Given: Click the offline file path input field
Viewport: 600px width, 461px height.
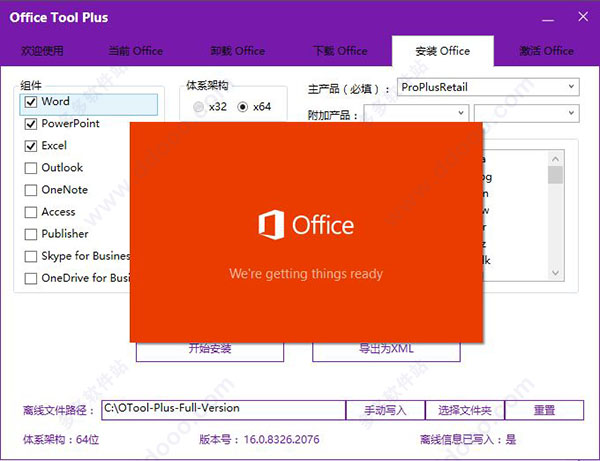Looking at the screenshot, I should (x=223, y=410).
